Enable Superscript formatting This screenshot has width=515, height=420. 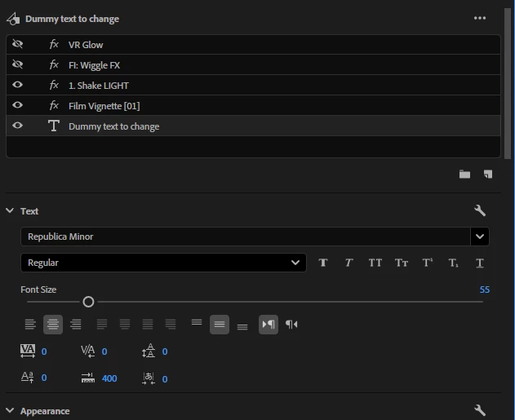428,263
